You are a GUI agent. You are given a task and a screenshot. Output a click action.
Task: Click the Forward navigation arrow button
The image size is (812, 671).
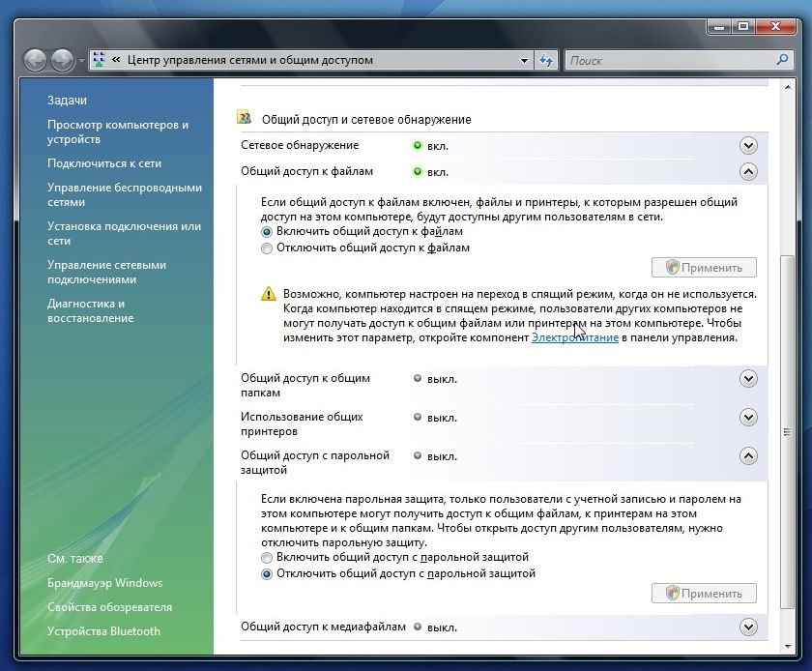[64, 60]
